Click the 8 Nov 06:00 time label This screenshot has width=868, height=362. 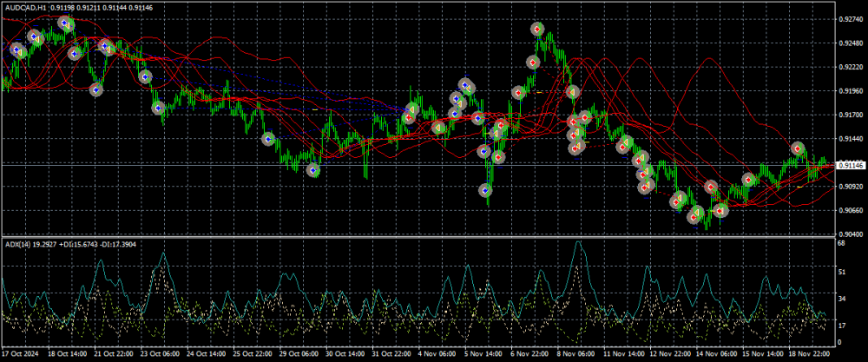click(x=575, y=355)
